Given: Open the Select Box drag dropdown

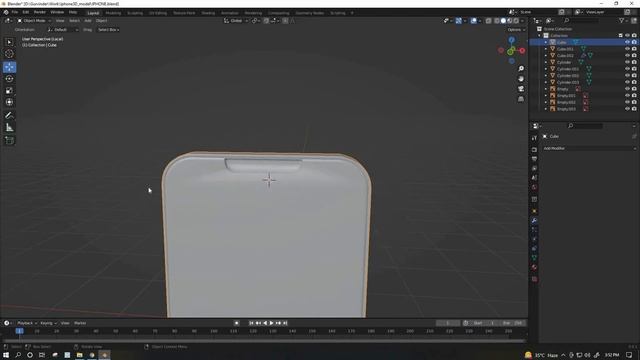Looking at the screenshot, I should 108,30.
